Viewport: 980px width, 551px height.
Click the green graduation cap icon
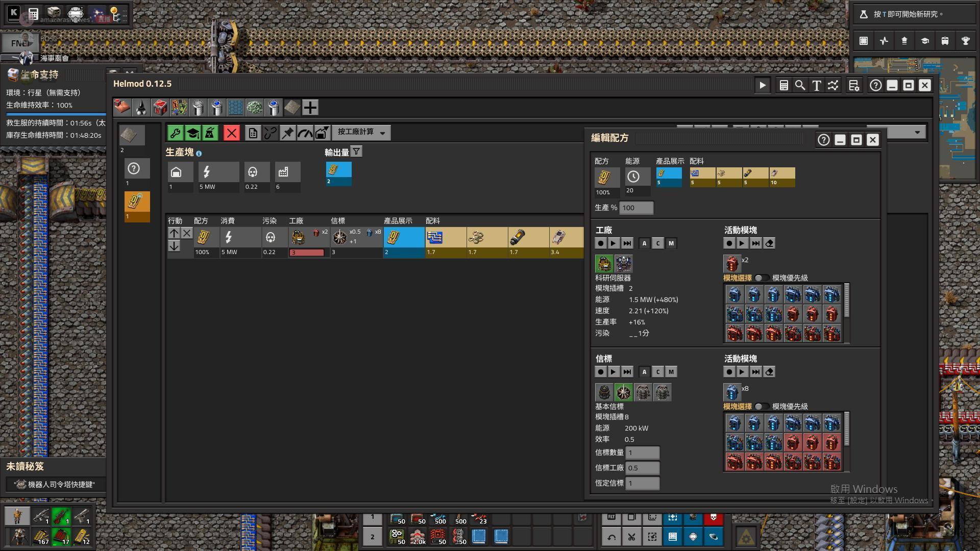192,133
